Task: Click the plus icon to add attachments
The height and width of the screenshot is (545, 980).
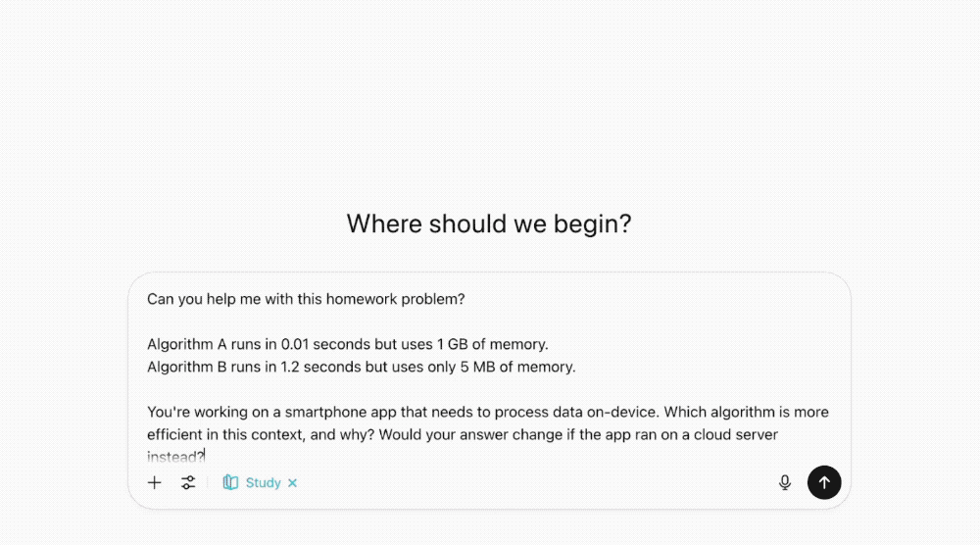Action: (x=154, y=482)
